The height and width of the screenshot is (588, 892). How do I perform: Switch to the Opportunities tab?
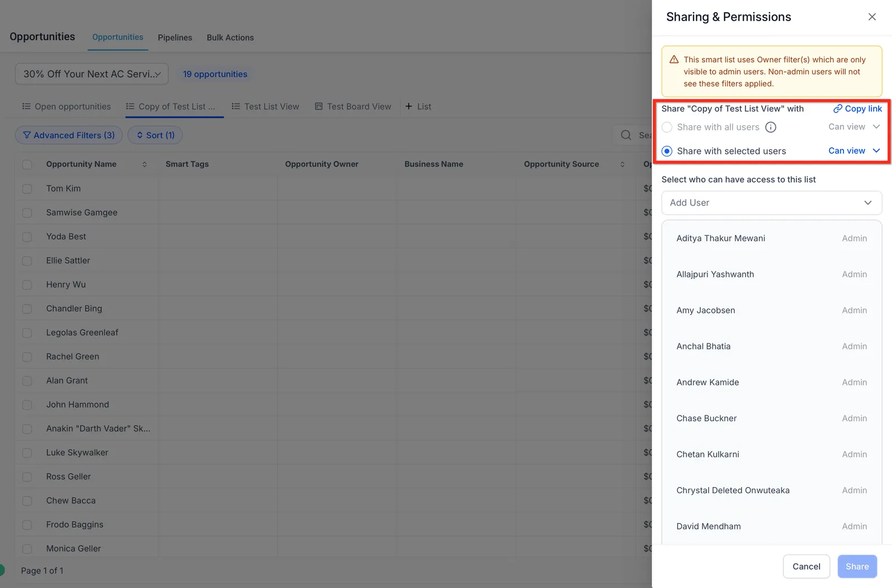click(118, 37)
